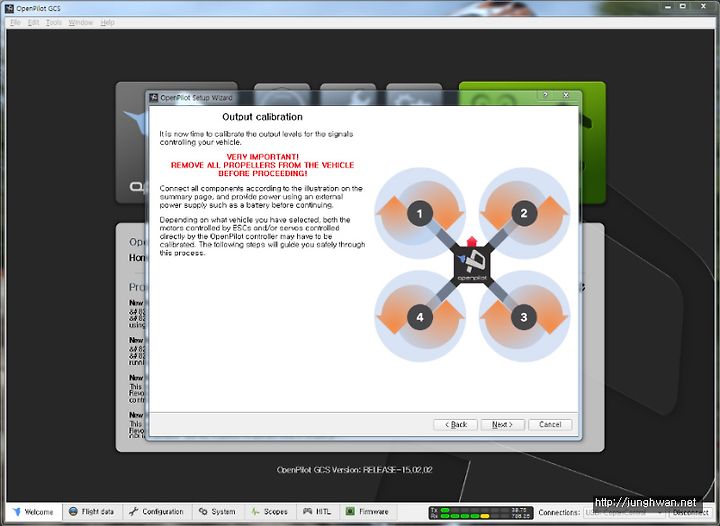Open the Edit menu
The image size is (720, 526).
click(x=33, y=22)
